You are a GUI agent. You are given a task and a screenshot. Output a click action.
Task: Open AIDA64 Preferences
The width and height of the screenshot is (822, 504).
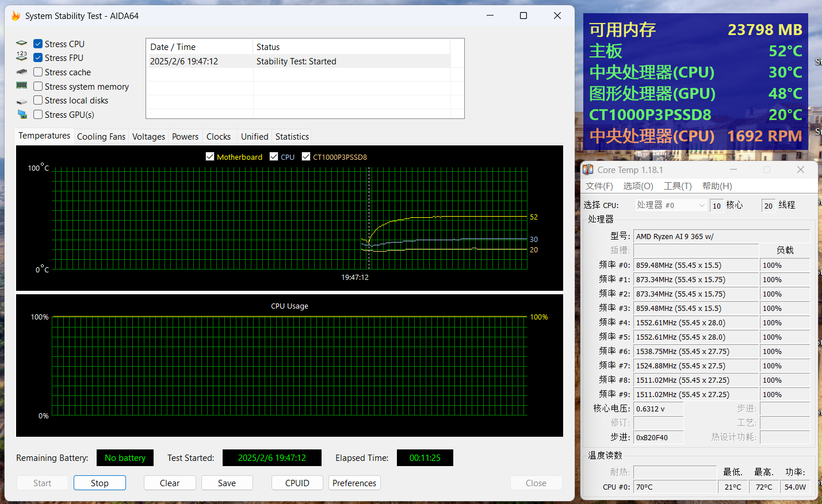tap(354, 483)
